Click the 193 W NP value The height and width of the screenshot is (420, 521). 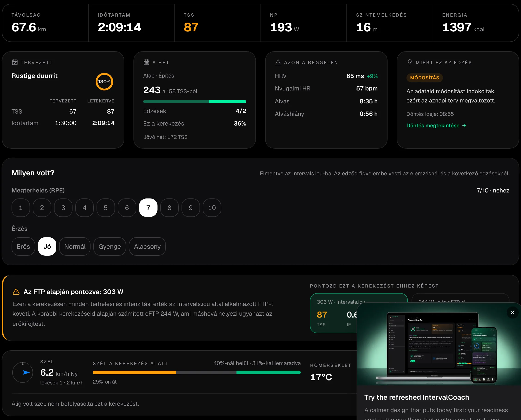[x=285, y=27]
